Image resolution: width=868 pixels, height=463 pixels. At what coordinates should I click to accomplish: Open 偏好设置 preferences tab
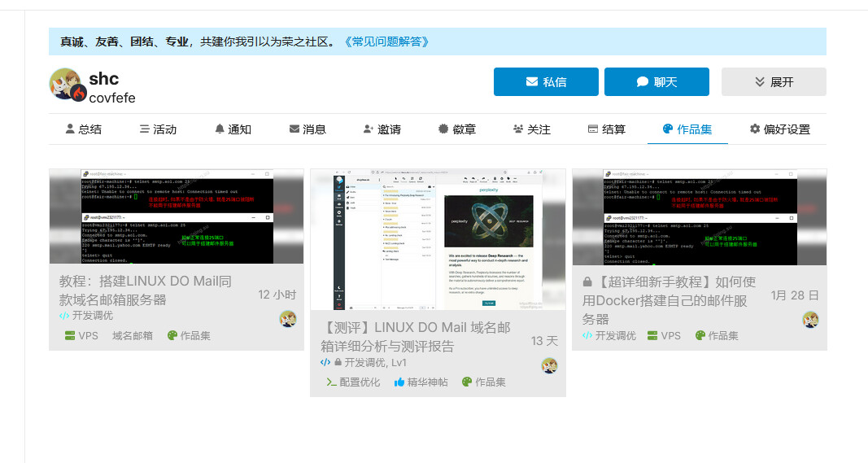point(780,129)
